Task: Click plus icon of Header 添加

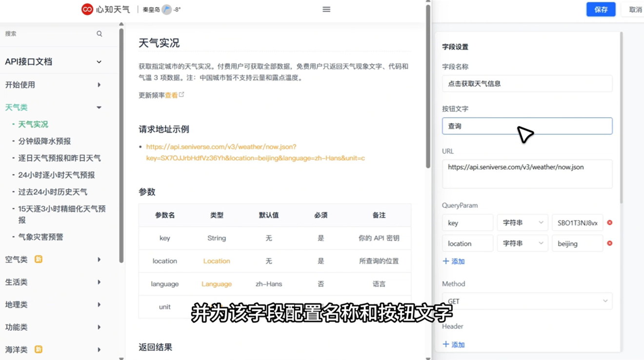Action: pyautogui.click(x=445, y=344)
